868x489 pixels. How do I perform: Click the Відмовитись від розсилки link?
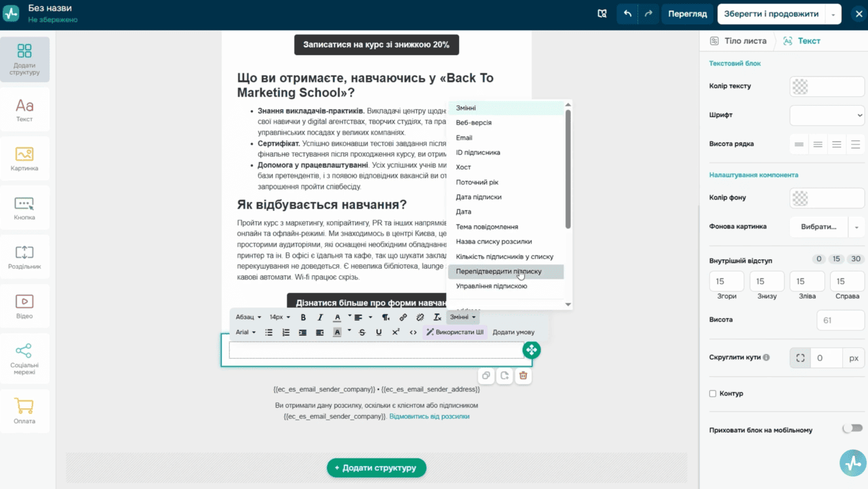(x=429, y=416)
